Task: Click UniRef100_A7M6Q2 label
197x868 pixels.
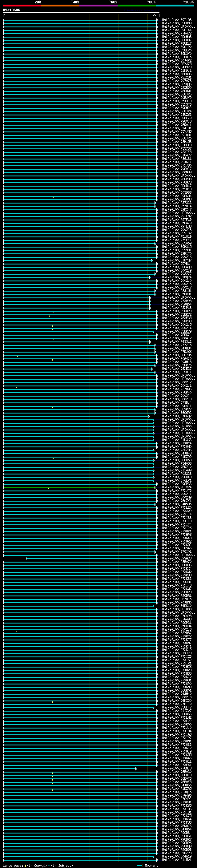Action: click(177, 416)
